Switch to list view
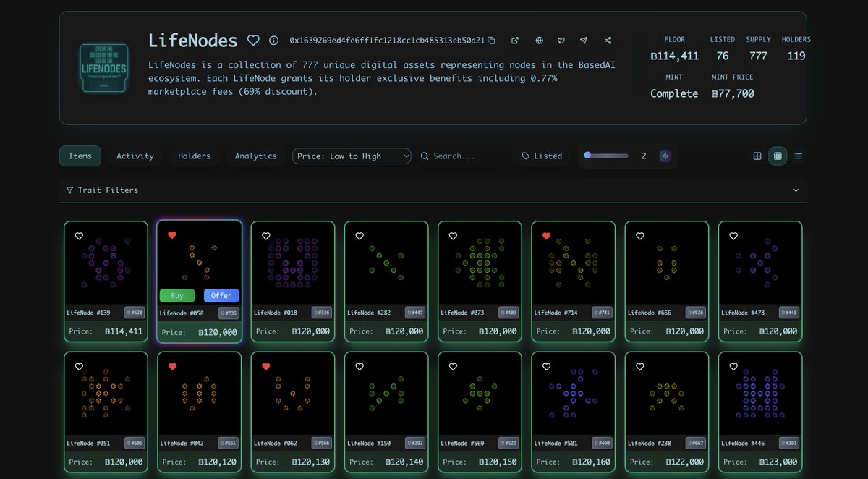 pos(799,156)
